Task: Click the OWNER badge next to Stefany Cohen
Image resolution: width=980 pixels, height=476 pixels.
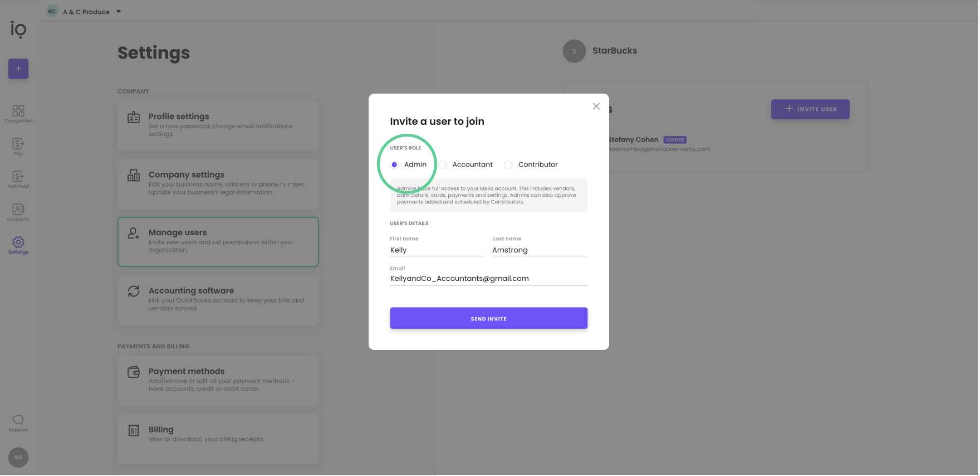Action: tap(675, 140)
